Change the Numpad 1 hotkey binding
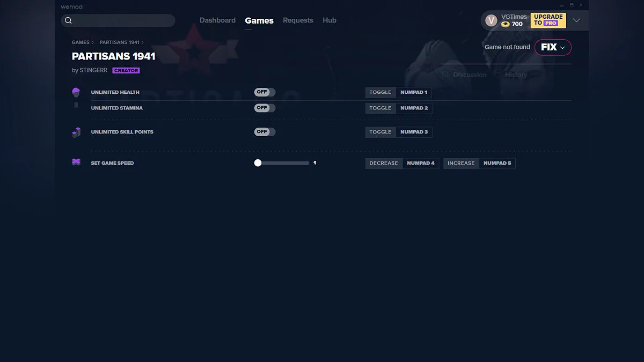This screenshot has height=362, width=644. (414, 92)
